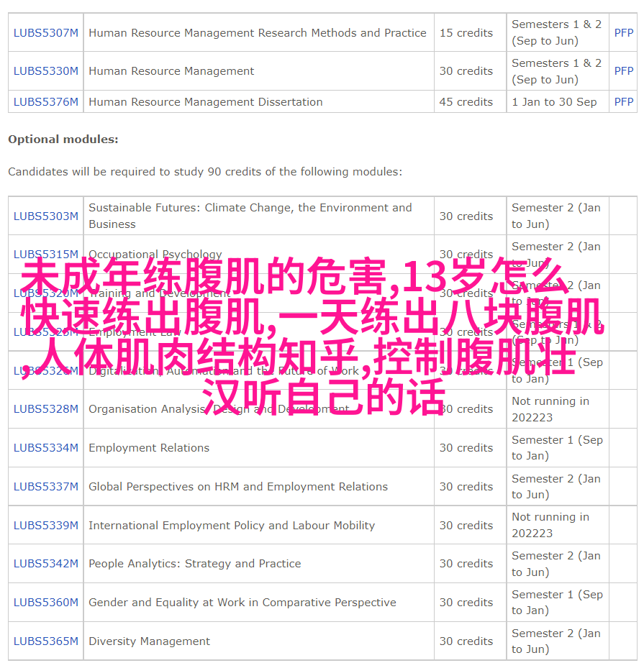
Task: Open PFP link for the Dissertation row
Action: [623, 102]
